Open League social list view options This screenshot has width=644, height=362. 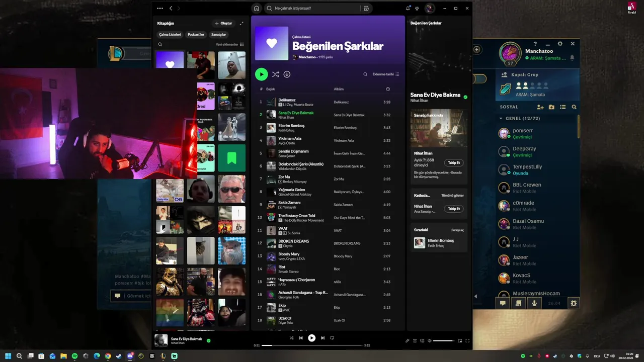[563, 107]
